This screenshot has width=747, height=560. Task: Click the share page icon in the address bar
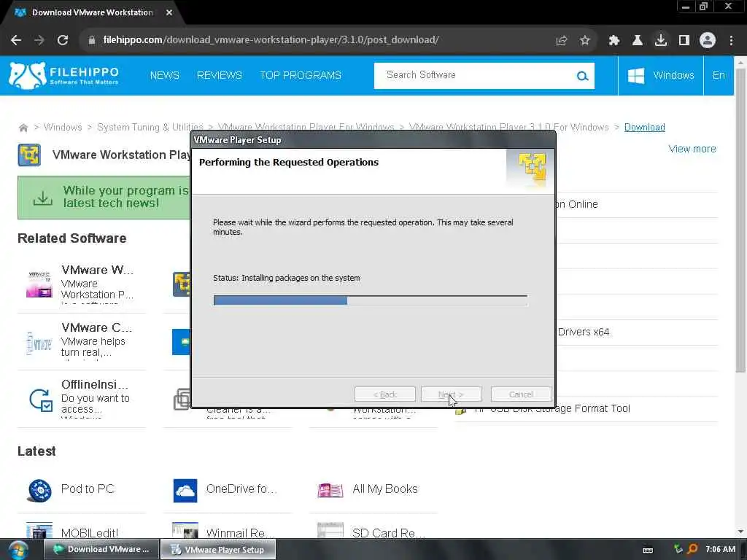pos(562,41)
